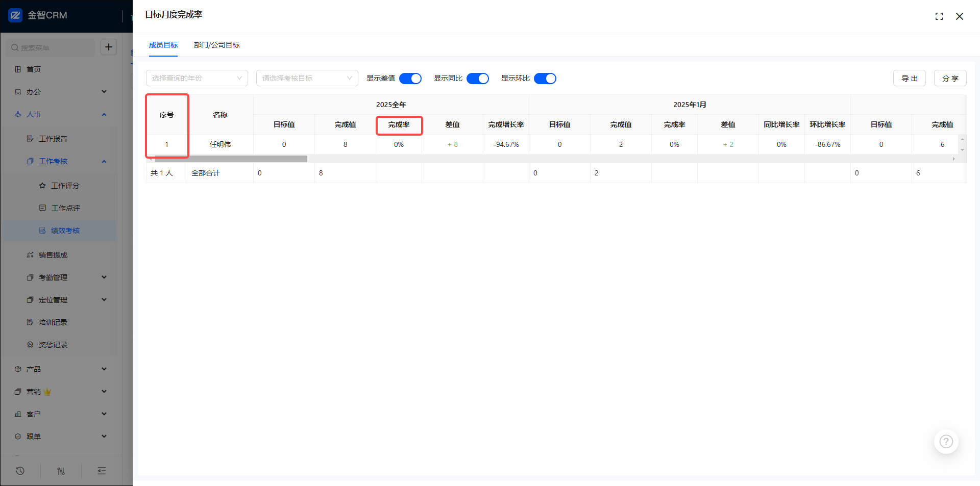Expand the 定位管理 chevron
Screen dimensions: 980x486
[x=104, y=300]
